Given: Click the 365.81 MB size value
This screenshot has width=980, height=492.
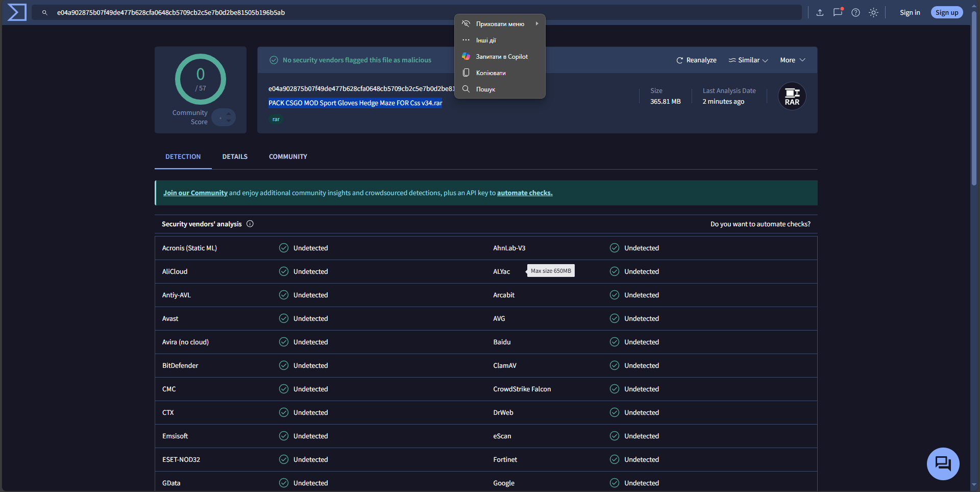Looking at the screenshot, I should click(x=666, y=102).
